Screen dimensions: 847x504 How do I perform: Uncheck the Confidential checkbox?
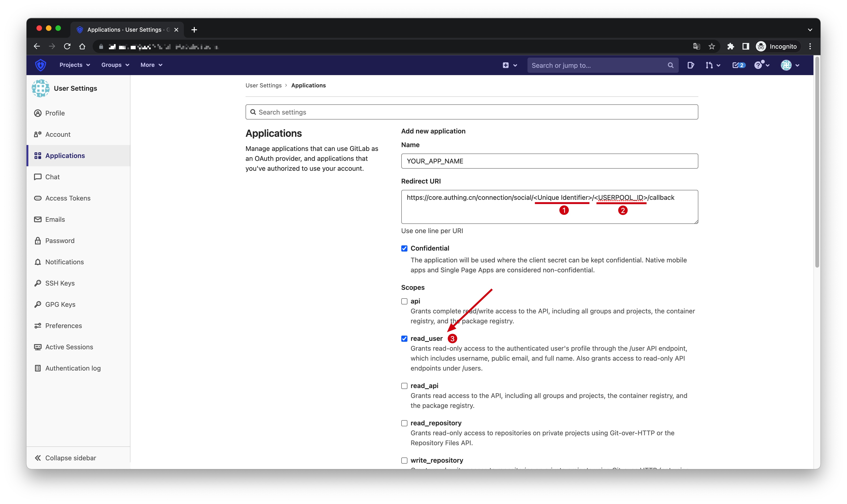click(404, 248)
